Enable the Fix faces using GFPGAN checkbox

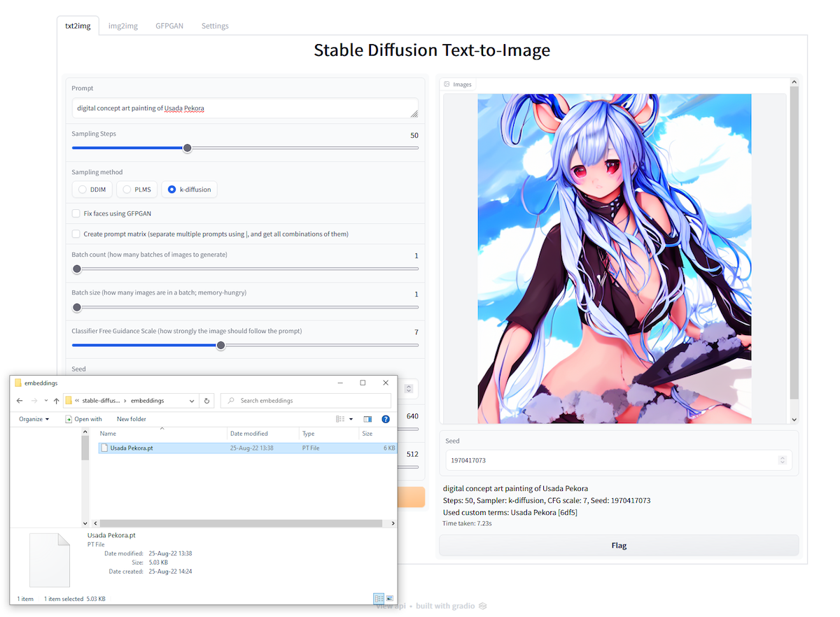[76, 213]
